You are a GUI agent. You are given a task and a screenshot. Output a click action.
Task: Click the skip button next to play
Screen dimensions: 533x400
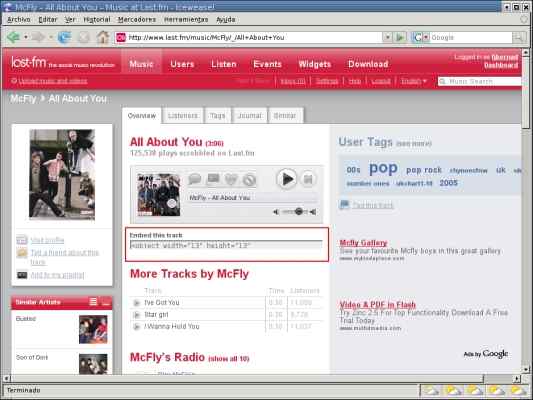pyautogui.click(x=308, y=179)
